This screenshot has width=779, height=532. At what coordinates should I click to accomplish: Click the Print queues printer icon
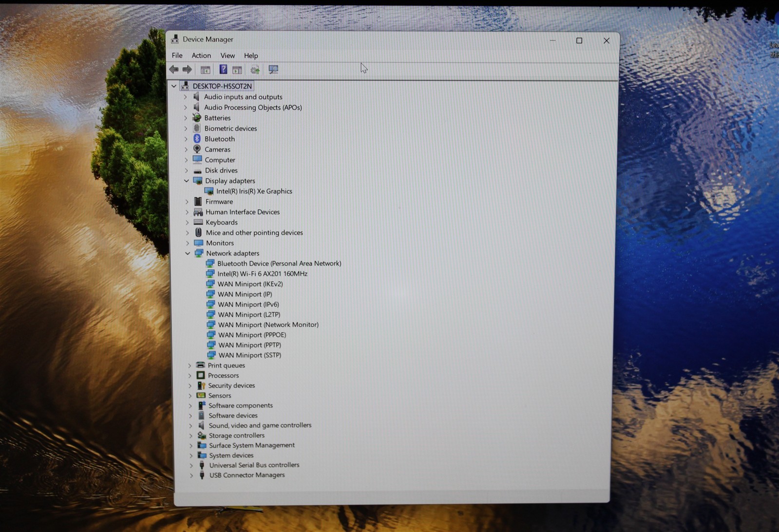coord(200,365)
